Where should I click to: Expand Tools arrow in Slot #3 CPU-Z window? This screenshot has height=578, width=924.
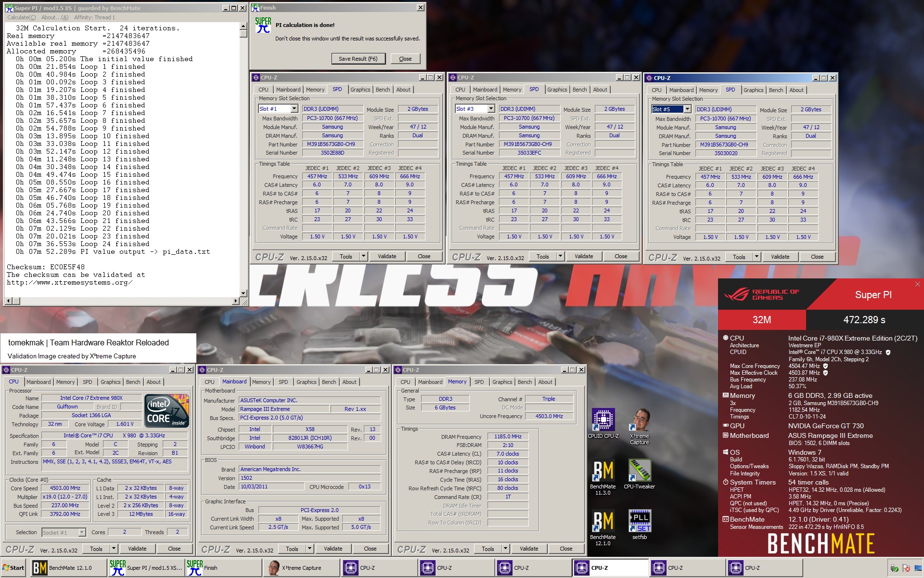[560, 256]
